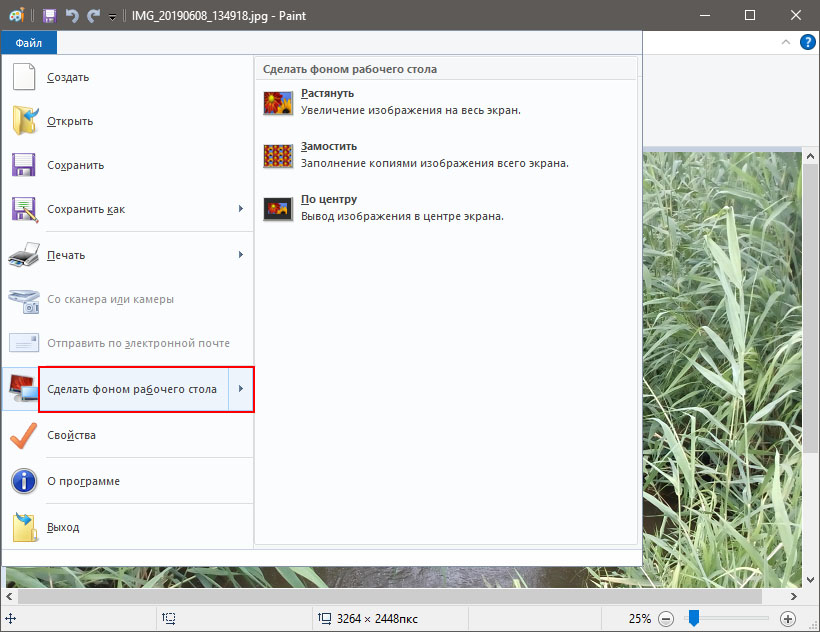Open the Файл tab
Viewport: 820px width, 632px height.
coord(29,43)
